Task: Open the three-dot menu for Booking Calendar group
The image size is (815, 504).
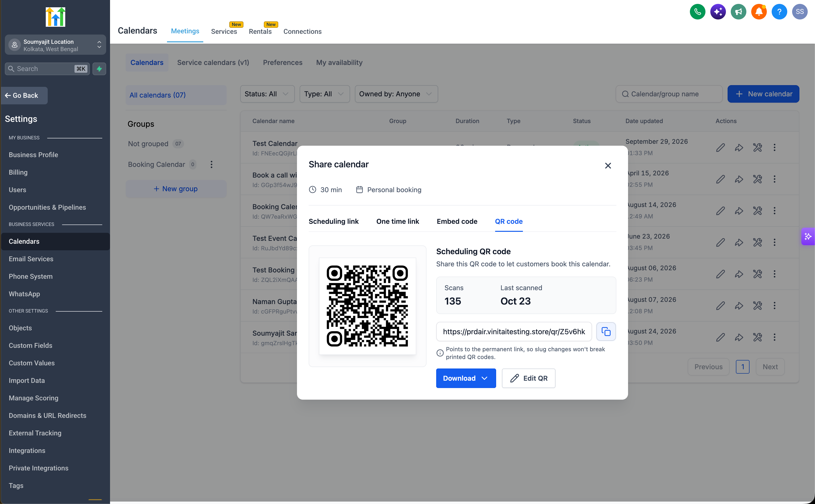Action: 211,164
